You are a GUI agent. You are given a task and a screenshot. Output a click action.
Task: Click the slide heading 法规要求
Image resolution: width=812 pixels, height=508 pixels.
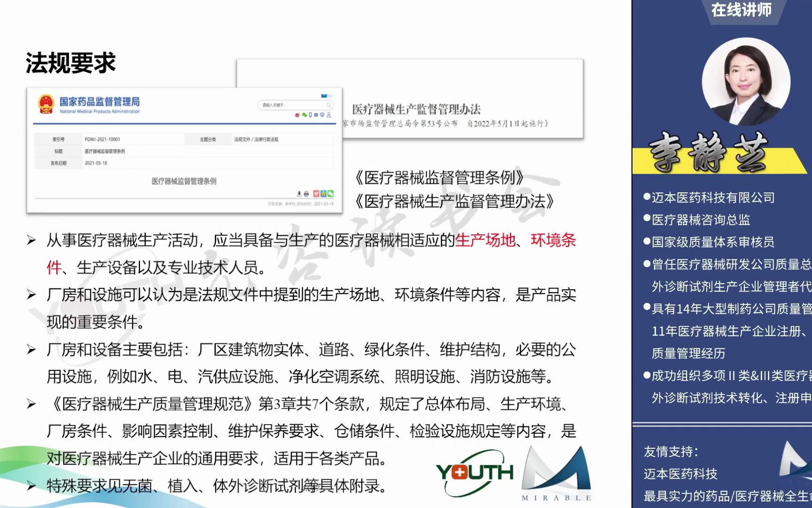70,63
